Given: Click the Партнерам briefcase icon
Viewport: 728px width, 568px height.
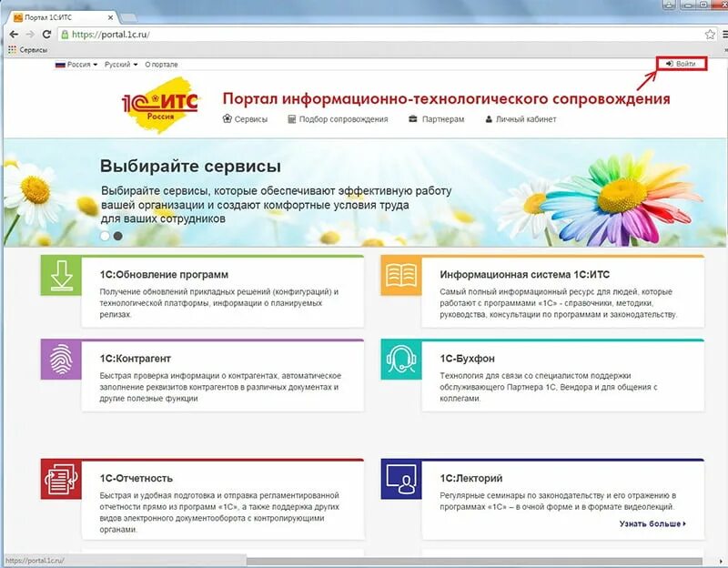Looking at the screenshot, I should (413, 119).
